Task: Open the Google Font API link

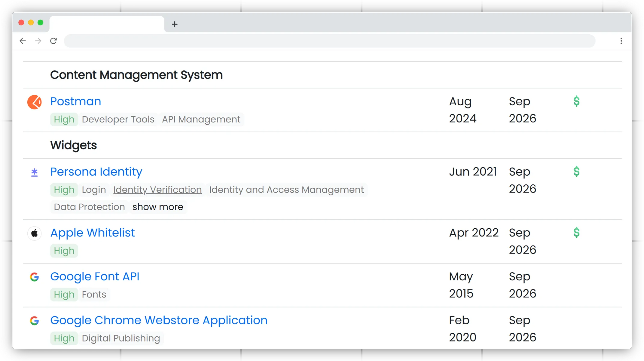Action: (x=95, y=276)
